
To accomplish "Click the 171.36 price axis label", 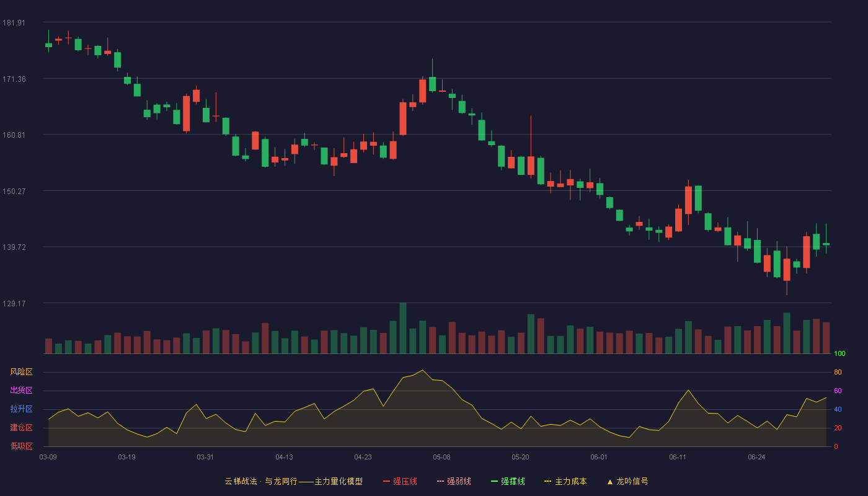I will 14,79.
